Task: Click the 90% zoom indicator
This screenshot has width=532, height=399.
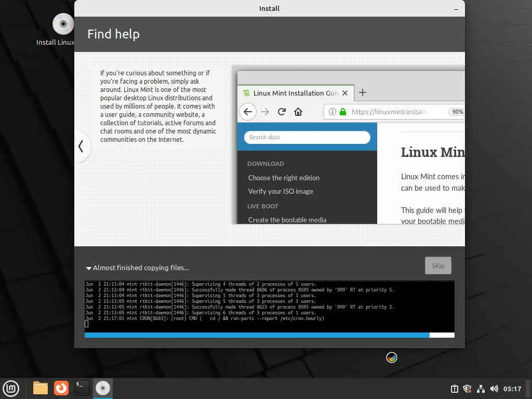Action: 457,112
